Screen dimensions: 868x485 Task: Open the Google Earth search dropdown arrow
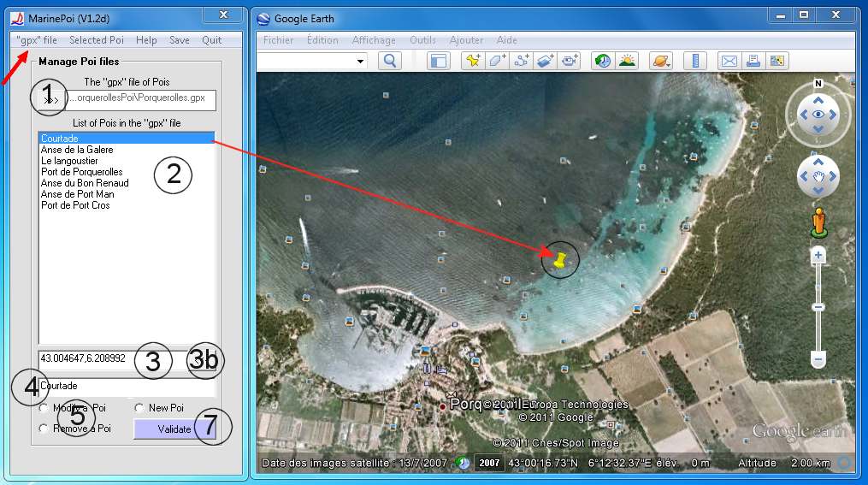(360, 61)
